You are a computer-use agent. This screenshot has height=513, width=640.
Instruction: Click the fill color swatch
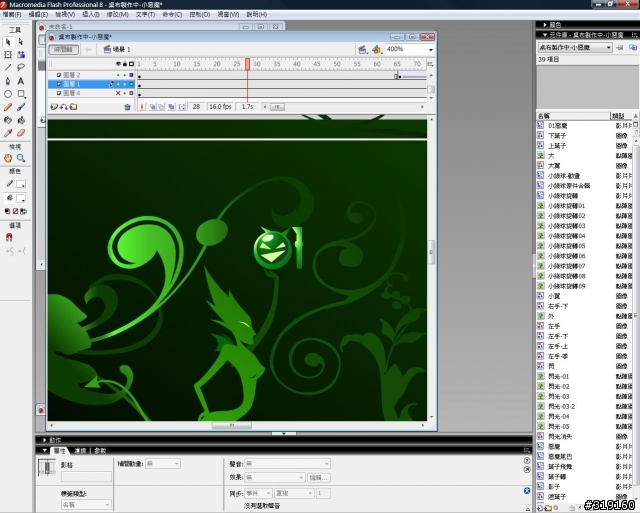coord(20,198)
